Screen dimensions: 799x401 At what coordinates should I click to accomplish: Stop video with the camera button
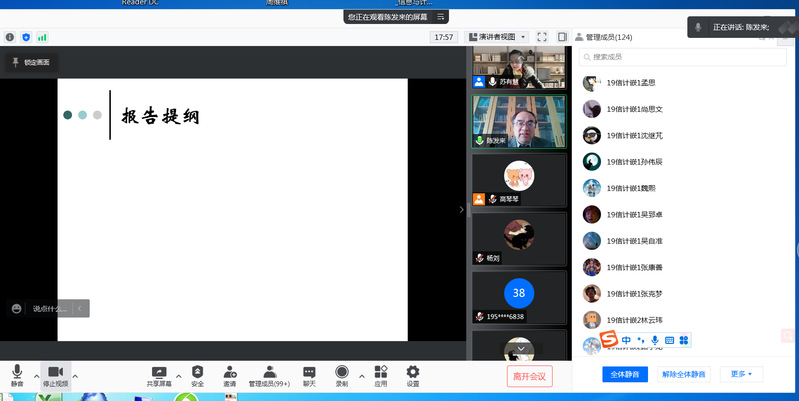pyautogui.click(x=55, y=374)
